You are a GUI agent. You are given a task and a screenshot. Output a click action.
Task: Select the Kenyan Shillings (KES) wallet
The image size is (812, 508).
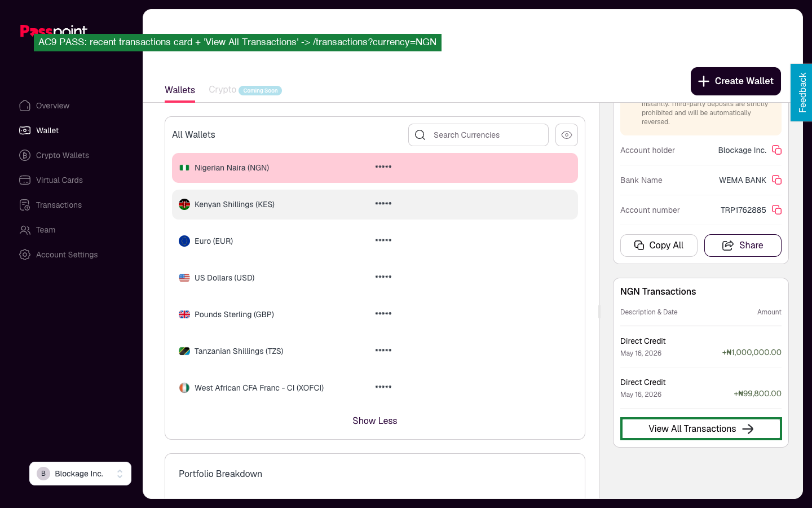[375, 204]
